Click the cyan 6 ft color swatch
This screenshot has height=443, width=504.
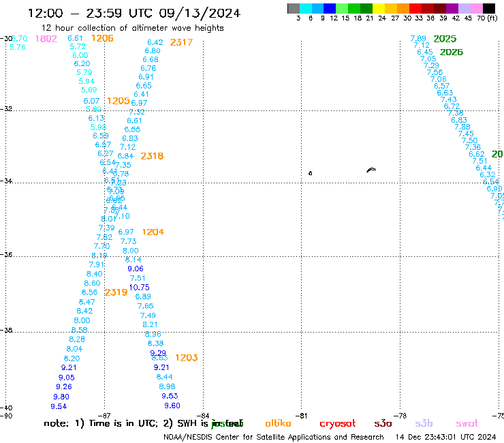point(306,8)
